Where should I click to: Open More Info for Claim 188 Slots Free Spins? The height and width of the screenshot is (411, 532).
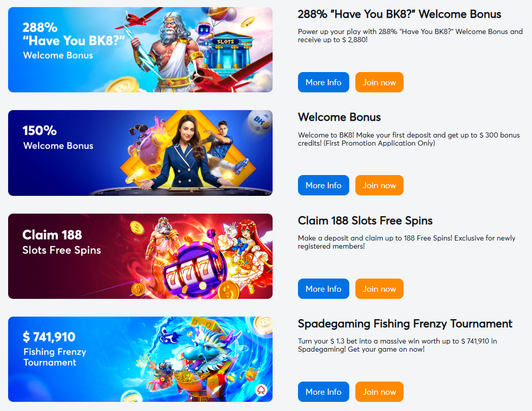(x=323, y=288)
